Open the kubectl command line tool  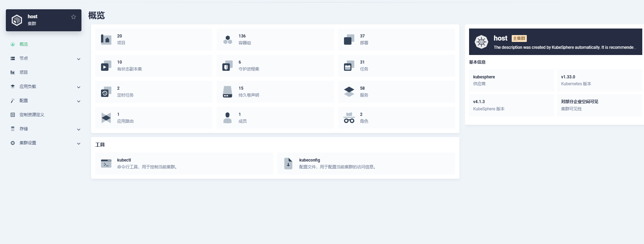184,164
